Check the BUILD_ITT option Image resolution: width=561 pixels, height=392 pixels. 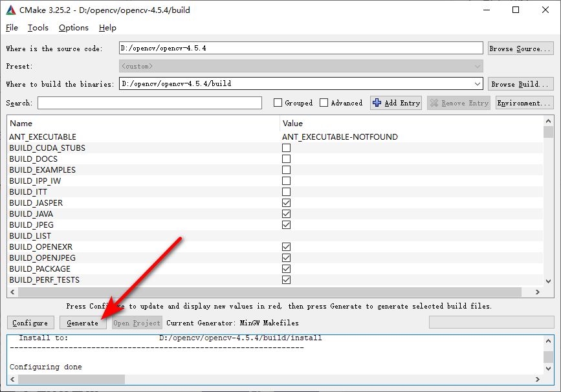click(x=286, y=191)
